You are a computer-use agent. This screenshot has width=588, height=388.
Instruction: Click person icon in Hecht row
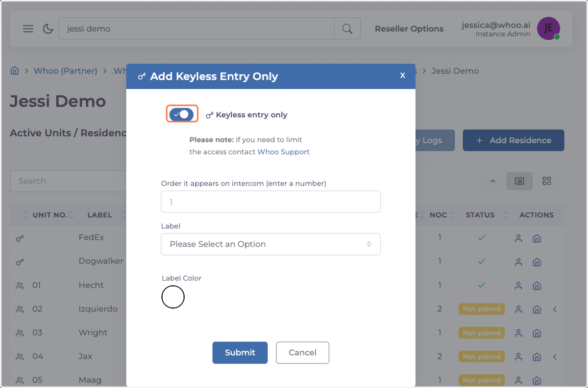click(x=518, y=285)
